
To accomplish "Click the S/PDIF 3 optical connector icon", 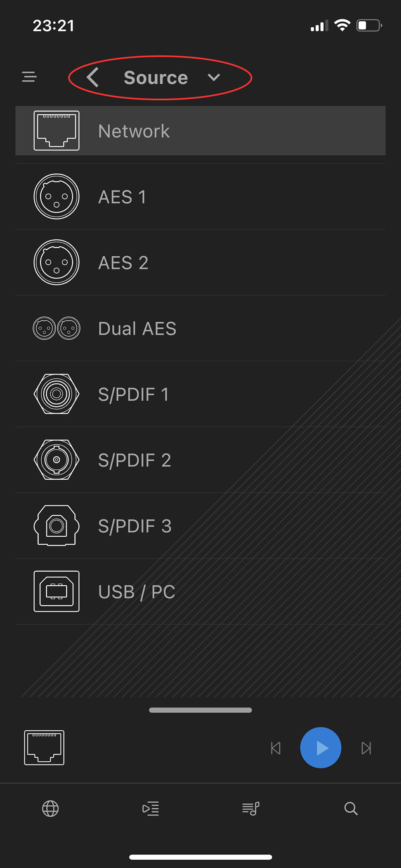I will (57, 525).
